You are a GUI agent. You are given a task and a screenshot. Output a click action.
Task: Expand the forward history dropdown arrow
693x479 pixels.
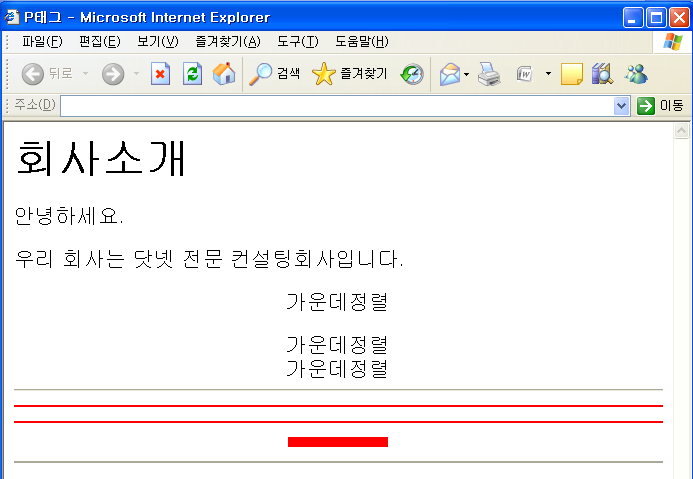tap(137, 74)
